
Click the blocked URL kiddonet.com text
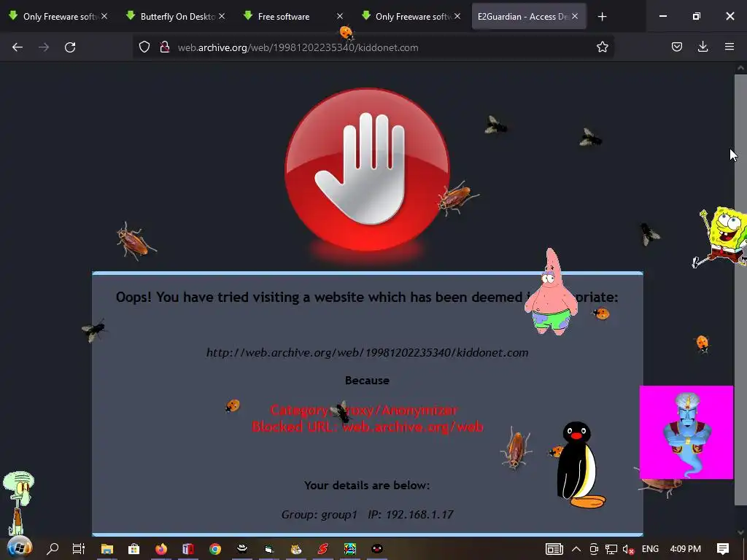click(367, 353)
